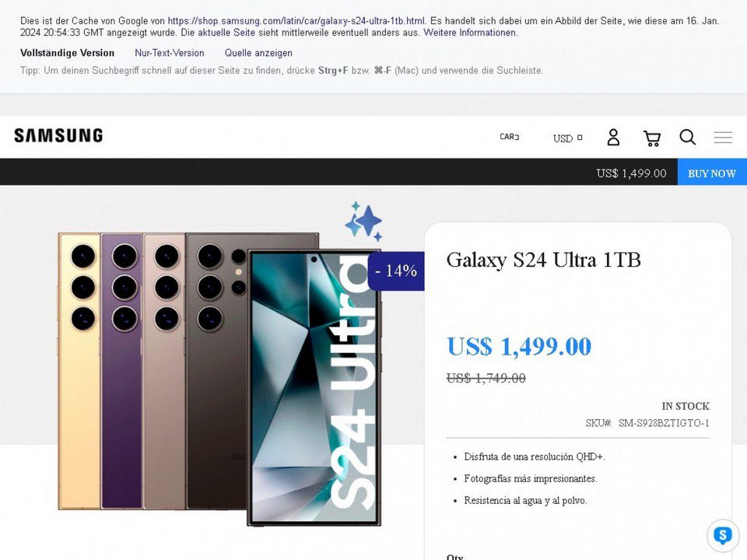Click the US$ 1,499.00 price in black bar
This screenshot has height=560, width=747.
pyautogui.click(x=631, y=173)
